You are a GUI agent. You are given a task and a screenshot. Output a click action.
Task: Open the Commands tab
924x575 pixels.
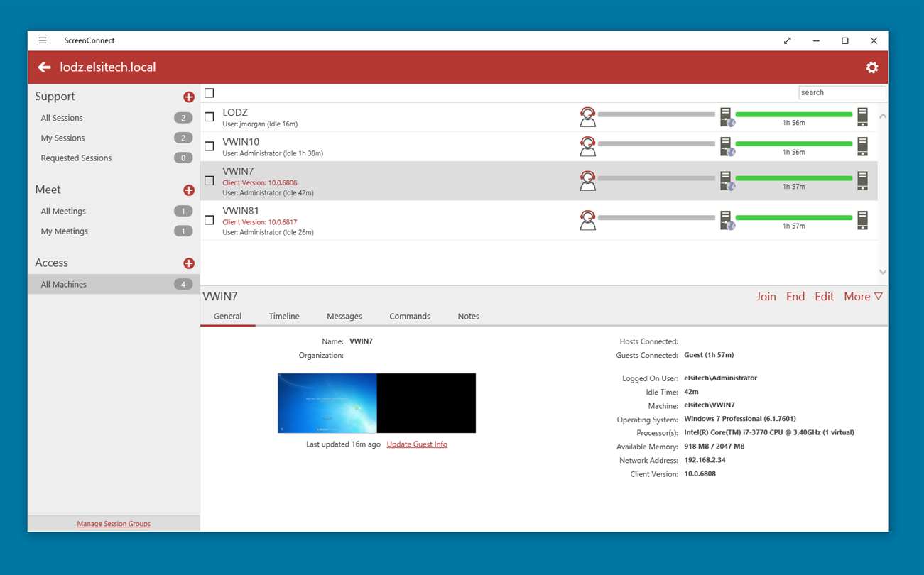(x=410, y=316)
